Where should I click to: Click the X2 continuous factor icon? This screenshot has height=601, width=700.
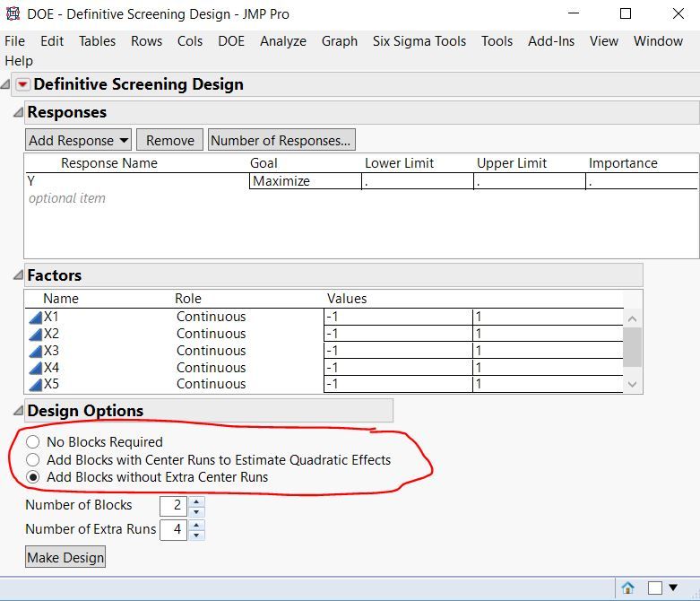pos(35,335)
